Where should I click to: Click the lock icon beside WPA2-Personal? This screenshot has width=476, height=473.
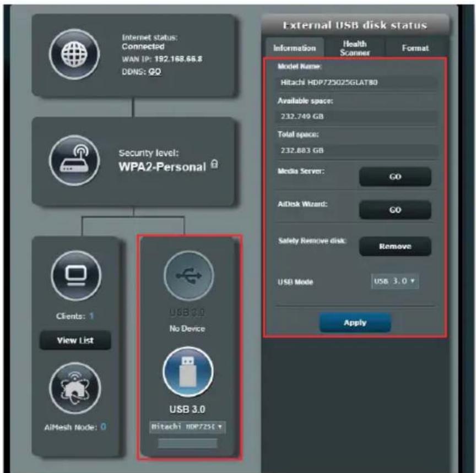(214, 164)
